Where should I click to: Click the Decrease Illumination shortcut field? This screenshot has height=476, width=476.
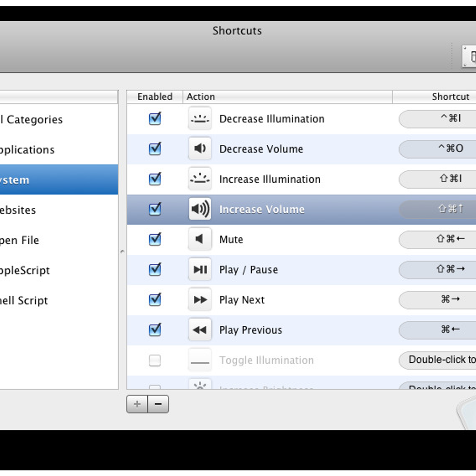point(437,119)
